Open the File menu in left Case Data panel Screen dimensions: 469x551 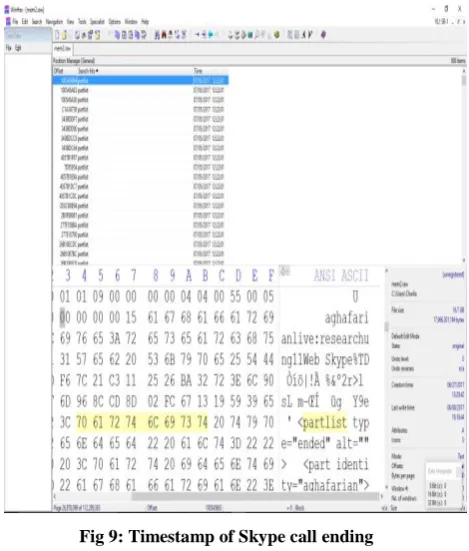8,47
